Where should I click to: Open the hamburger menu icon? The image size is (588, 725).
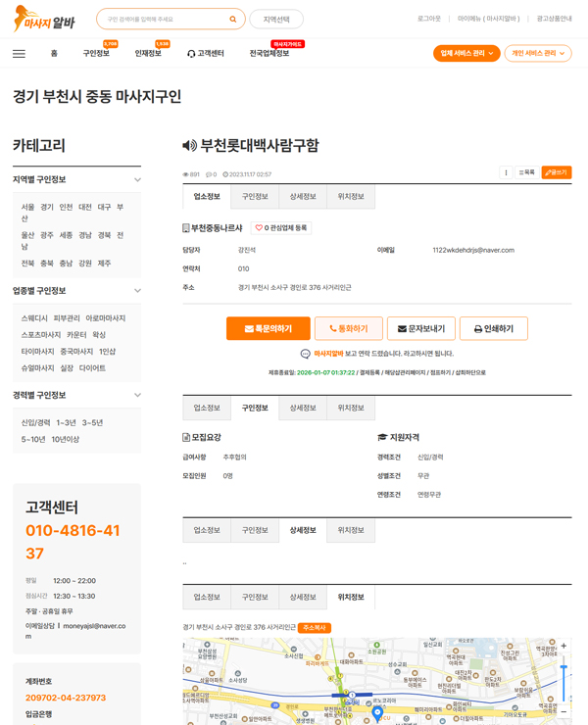19,54
